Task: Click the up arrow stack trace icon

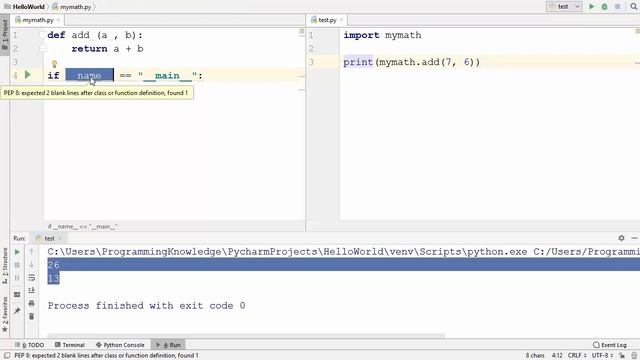Action: pos(31,252)
